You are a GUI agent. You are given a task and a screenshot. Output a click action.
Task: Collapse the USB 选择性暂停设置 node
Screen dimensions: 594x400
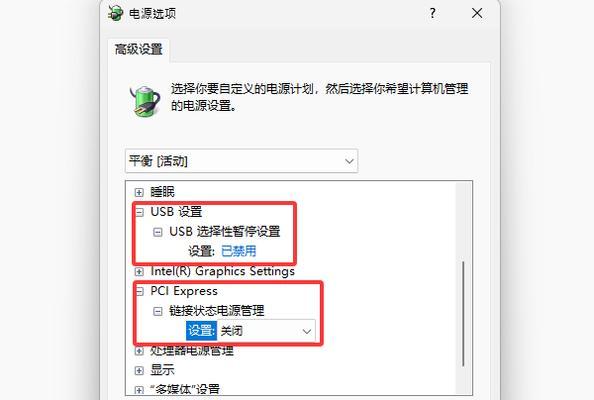(158, 232)
